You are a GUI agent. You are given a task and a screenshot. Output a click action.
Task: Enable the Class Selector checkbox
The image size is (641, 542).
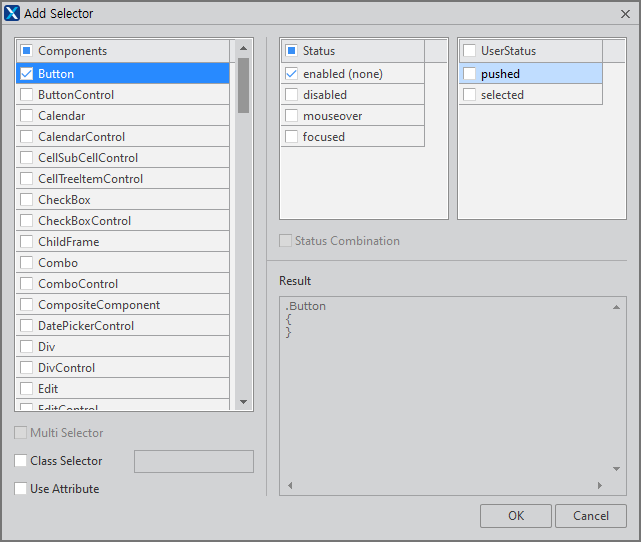pyautogui.click(x=21, y=461)
